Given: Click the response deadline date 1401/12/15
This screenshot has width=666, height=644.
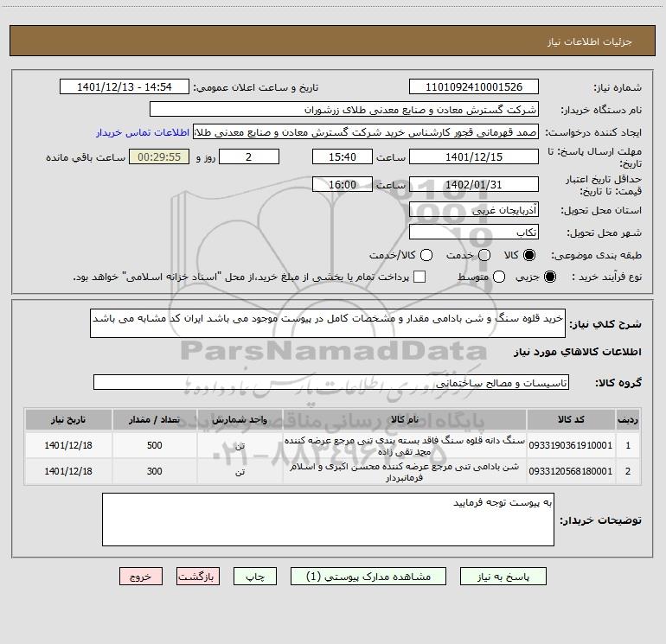Looking at the screenshot, I should tap(474, 156).
